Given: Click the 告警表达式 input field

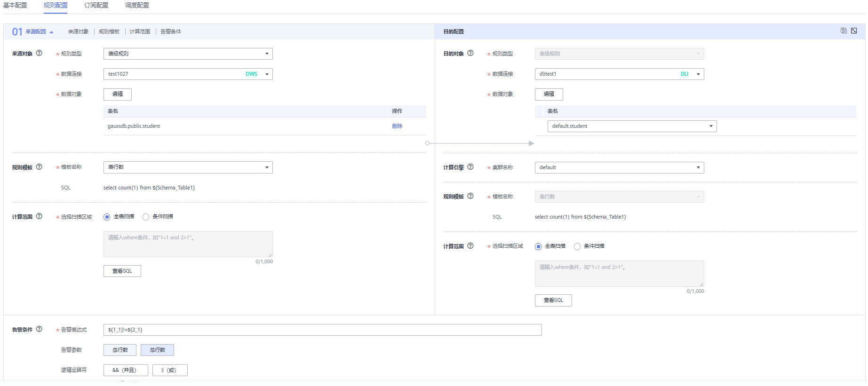Looking at the screenshot, I should pyautogui.click(x=322, y=330).
